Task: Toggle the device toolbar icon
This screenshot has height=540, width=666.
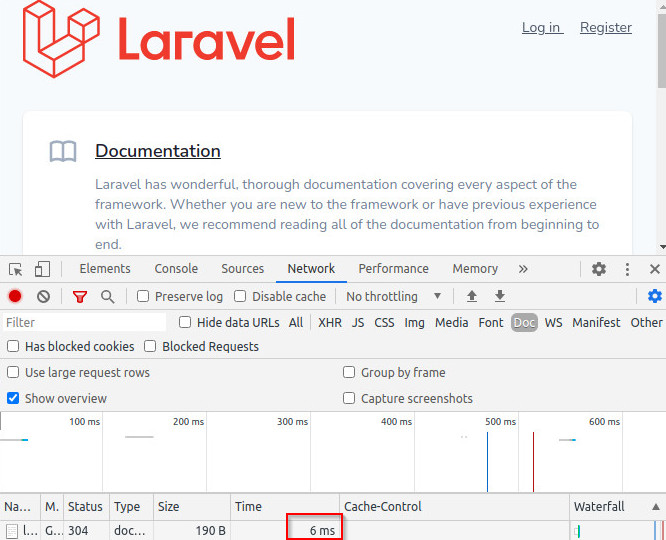Action: click(42, 269)
